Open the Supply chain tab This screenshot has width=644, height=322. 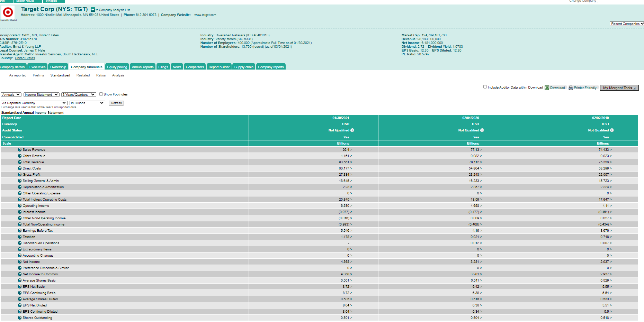pyautogui.click(x=244, y=67)
